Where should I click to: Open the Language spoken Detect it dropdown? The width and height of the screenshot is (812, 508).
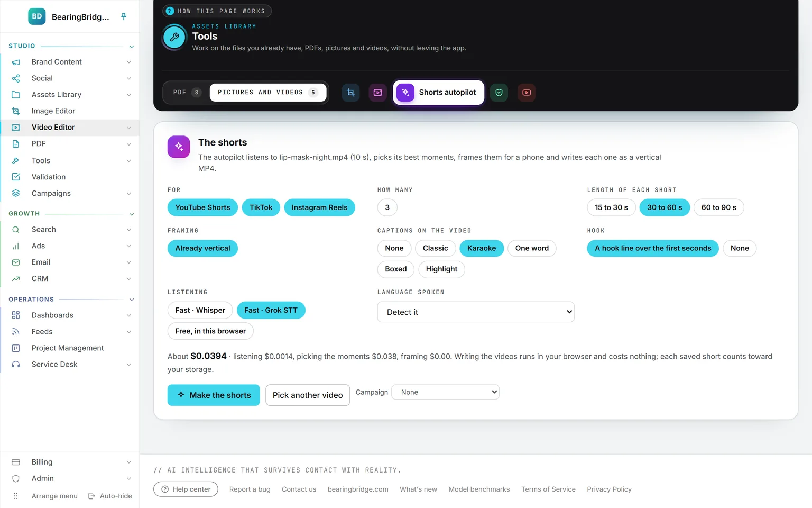[476, 312]
